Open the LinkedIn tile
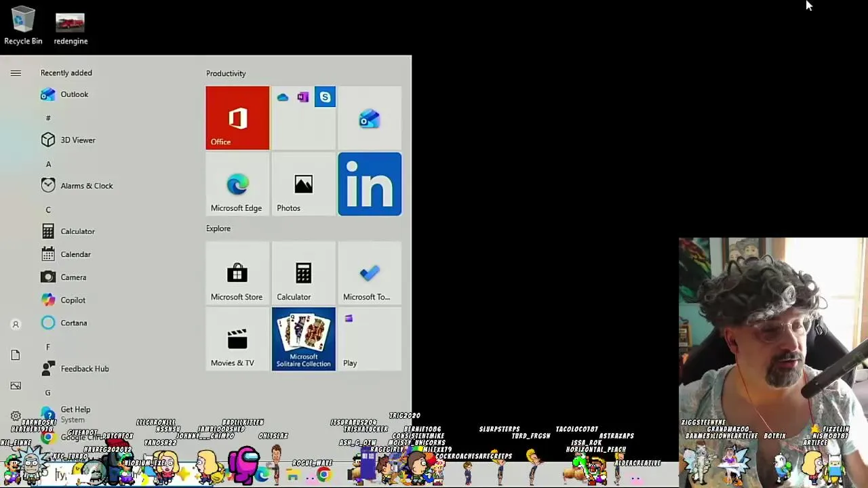This screenshot has height=488, width=868. tap(370, 184)
